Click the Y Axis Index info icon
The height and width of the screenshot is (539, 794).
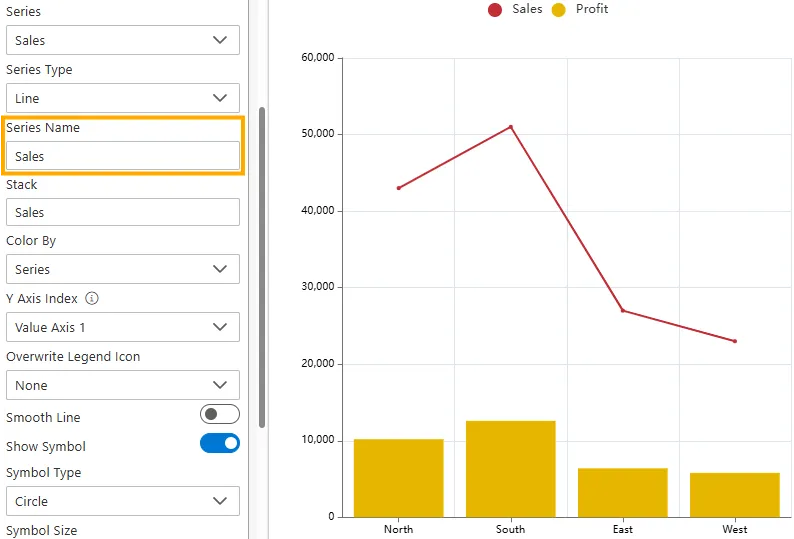(x=92, y=299)
